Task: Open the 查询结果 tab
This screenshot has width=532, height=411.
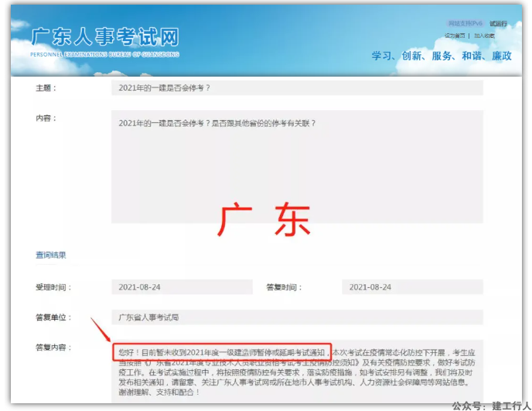Action: point(51,255)
